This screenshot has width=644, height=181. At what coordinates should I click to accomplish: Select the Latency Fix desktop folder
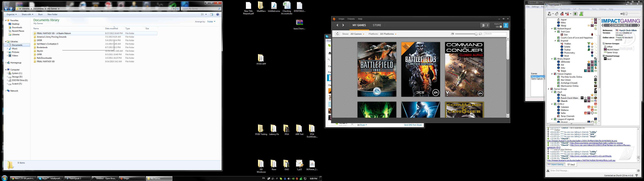coord(274,130)
